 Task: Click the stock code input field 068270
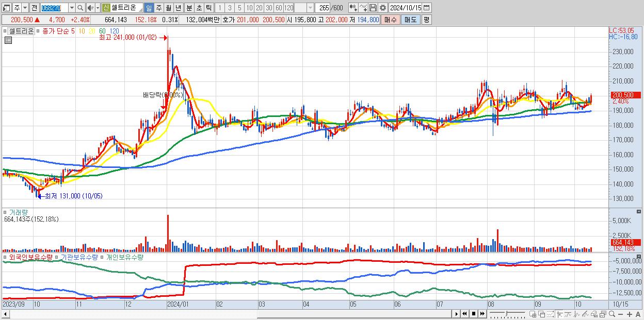(x=54, y=8)
